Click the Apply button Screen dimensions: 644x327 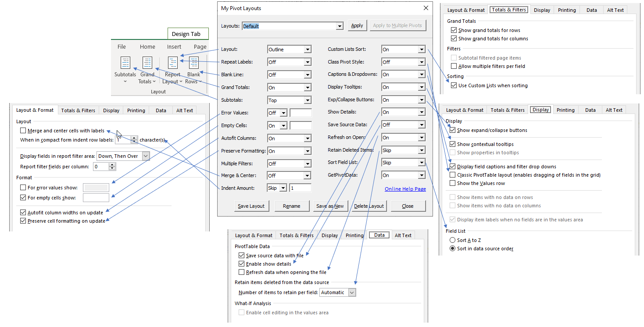tap(357, 26)
